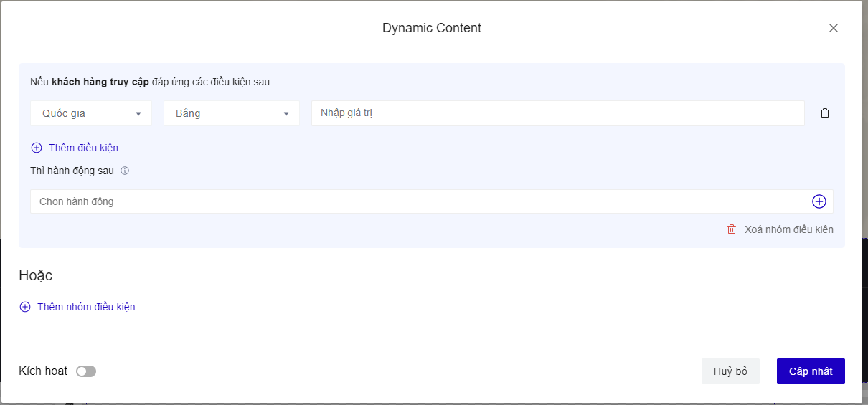Image resolution: width=868 pixels, height=405 pixels.
Task: Close the Dynamic Content dialog
Action: [833, 28]
